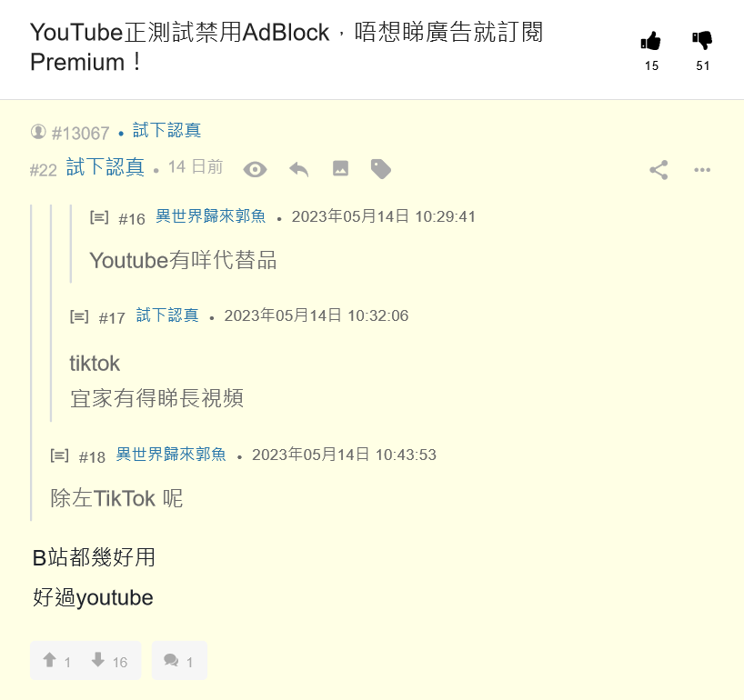Open 試下認真 profile next to #13067
The width and height of the screenshot is (744, 700).
[166, 130]
